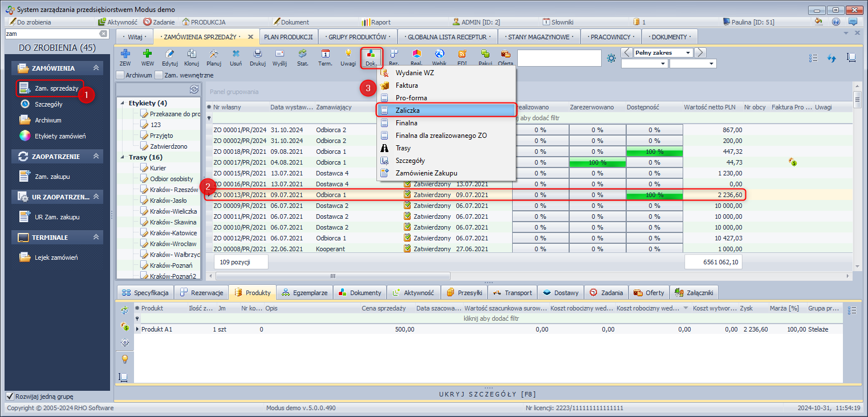Screen dimensions: 868x417
Task: Open the Pełny zakres range dropdown
Action: pyautogui.click(x=688, y=53)
